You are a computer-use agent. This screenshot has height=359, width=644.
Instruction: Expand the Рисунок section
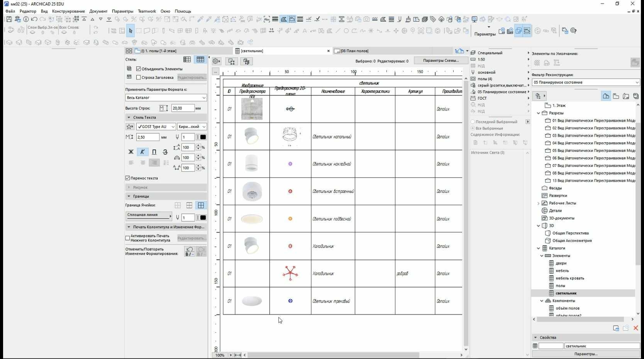click(x=129, y=187)
